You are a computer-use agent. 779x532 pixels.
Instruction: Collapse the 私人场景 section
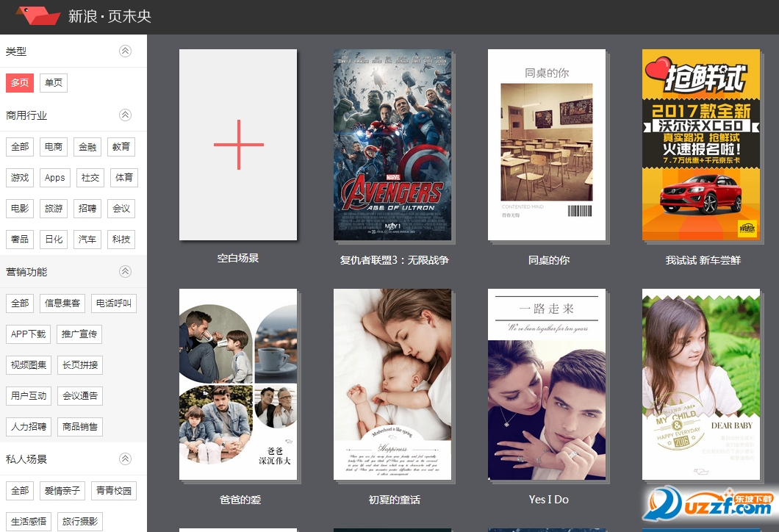click(125, 459)
